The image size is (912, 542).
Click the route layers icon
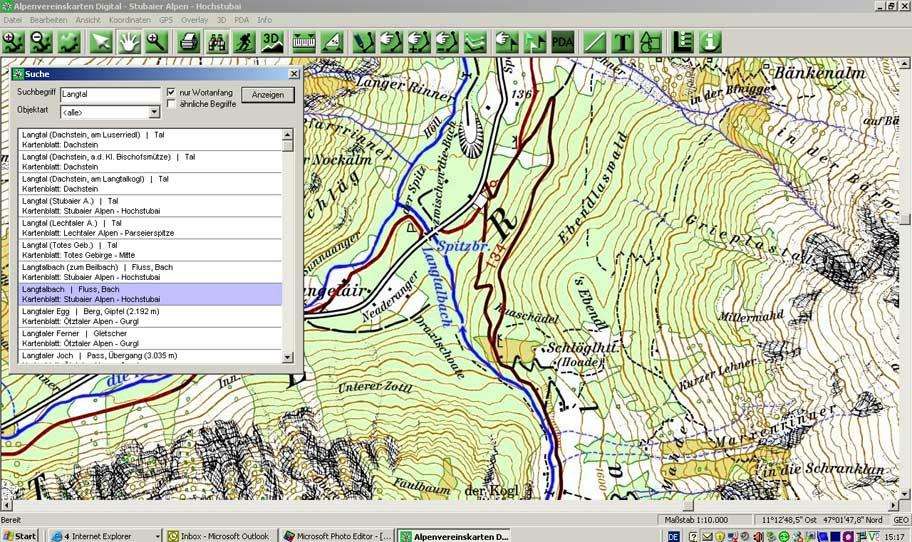tap(475, 42)
